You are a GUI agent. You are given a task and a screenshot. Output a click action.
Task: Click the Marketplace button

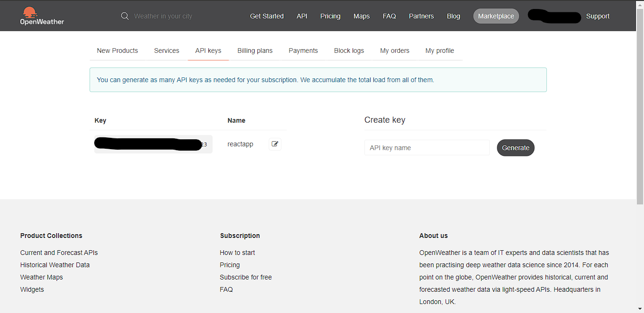(x=496, y=16)
